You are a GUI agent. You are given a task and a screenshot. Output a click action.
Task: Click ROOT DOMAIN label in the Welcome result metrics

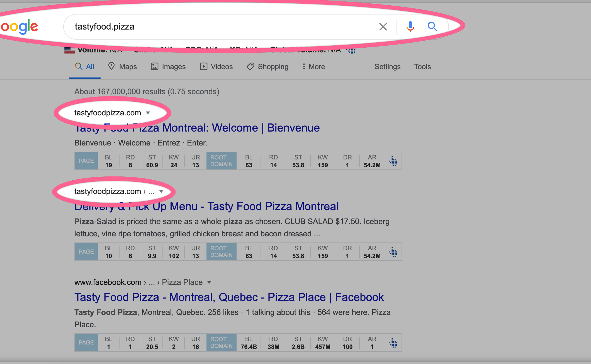(x=222, y=161)
